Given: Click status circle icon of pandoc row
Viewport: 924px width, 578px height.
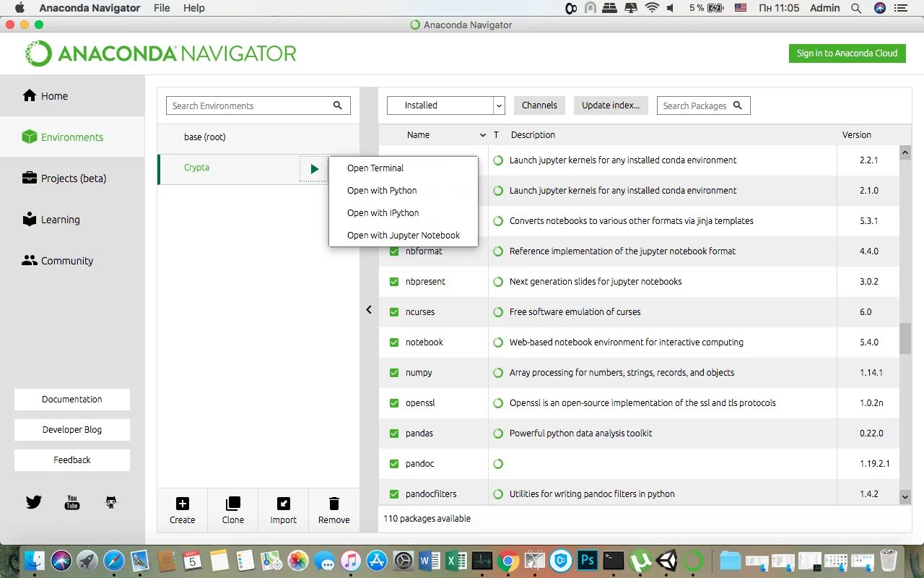Looking at the screenshot, I should pyautogui.click(x=498, y=464).
